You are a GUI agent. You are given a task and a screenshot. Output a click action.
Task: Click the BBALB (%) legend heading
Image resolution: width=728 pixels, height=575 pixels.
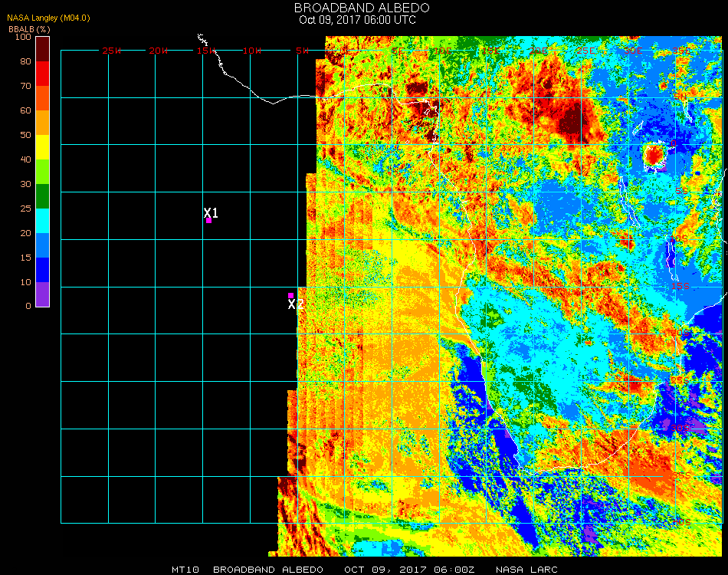point(29,29)
